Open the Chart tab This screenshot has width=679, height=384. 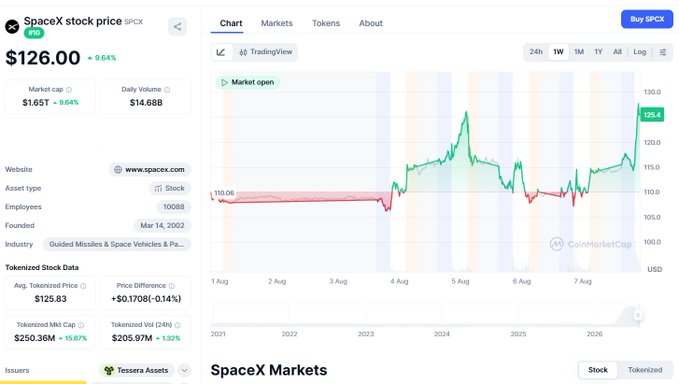(231, 23)
